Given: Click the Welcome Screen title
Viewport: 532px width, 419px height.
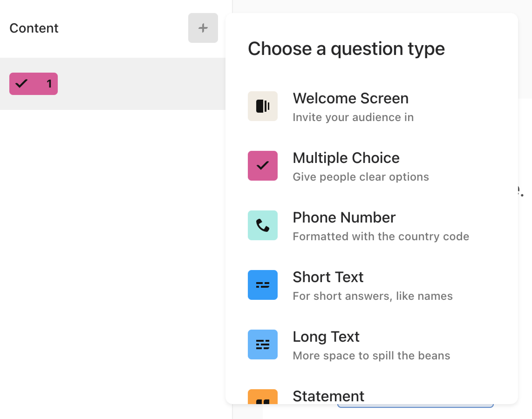Looking at the screenshot, I should tap(351, 98).
